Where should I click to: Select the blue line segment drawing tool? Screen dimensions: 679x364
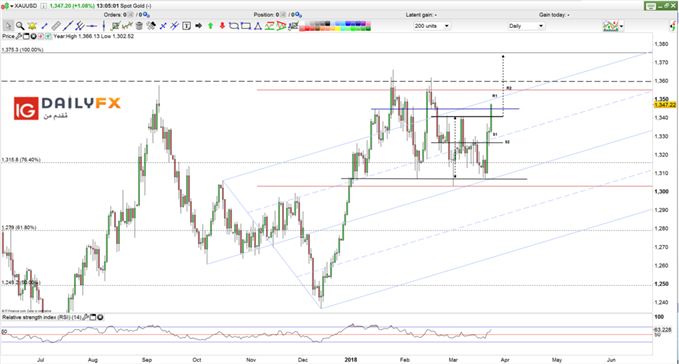tap(45, 26)
